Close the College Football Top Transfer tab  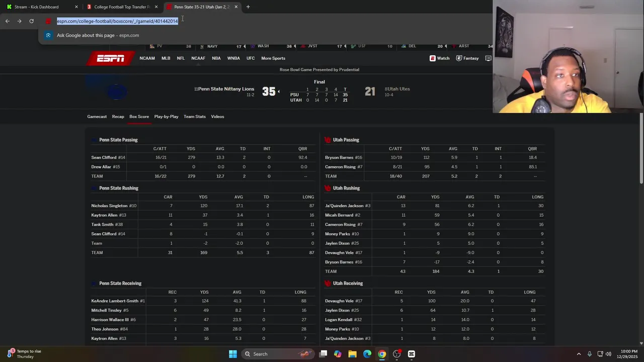(156, 7)
